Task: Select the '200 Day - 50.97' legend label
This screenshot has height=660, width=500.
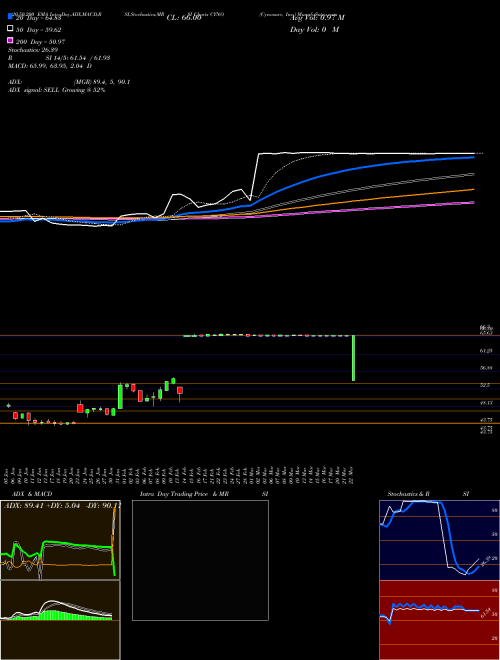Action: [x=40, y=42]
